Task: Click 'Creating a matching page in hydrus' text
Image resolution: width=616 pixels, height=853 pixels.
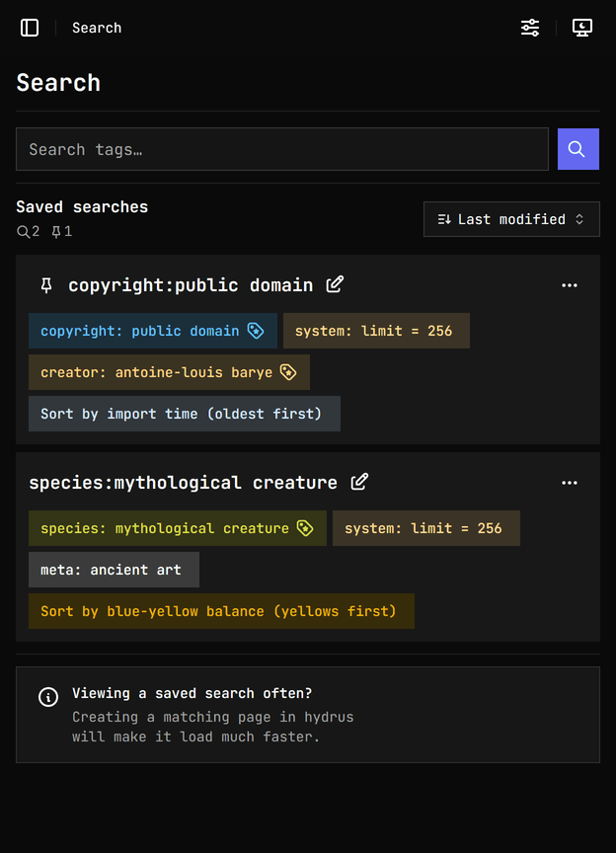Action: click(x=213, y=717)
